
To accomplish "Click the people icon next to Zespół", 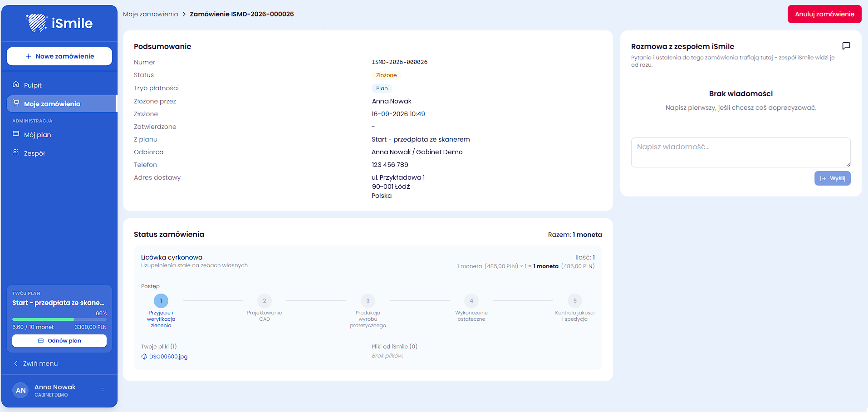I will 16,152.
